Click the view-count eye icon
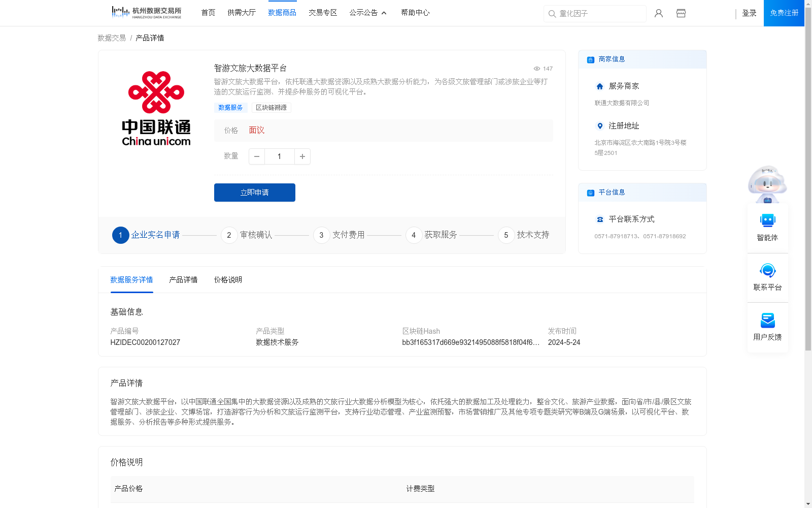The width and height of the screenshot is (812, 508). pos(536,69)
